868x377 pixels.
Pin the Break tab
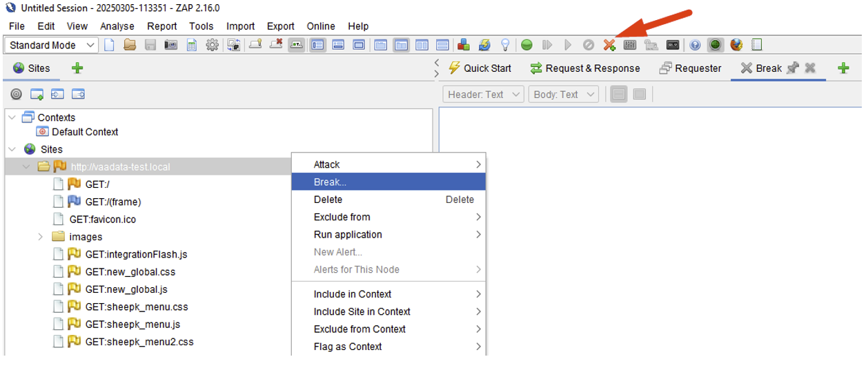point(793,68)
